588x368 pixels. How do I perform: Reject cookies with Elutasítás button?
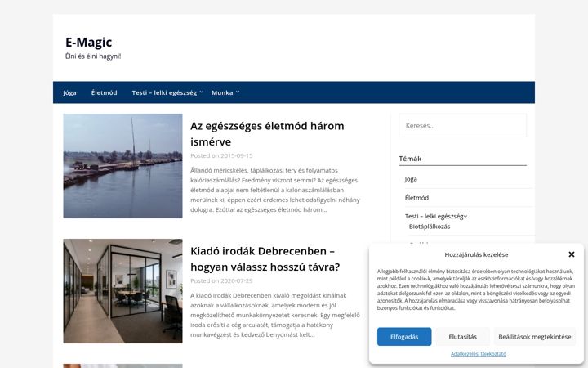463,337
